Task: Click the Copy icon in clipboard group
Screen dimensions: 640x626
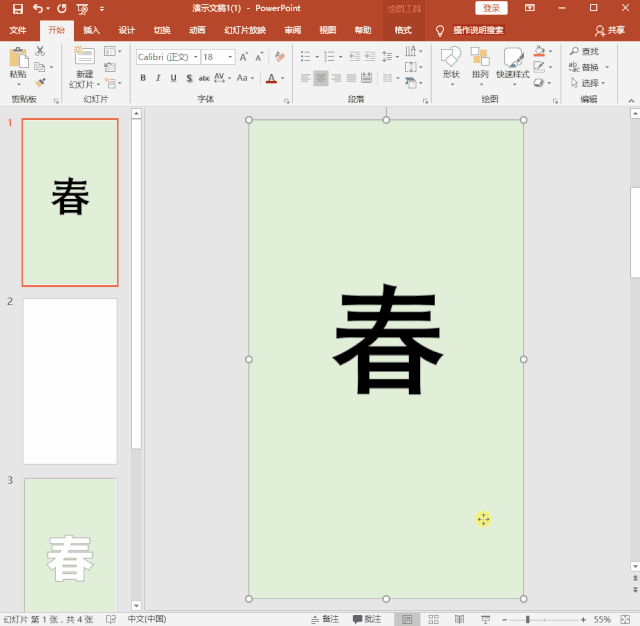Action: (x=40, y=67)
